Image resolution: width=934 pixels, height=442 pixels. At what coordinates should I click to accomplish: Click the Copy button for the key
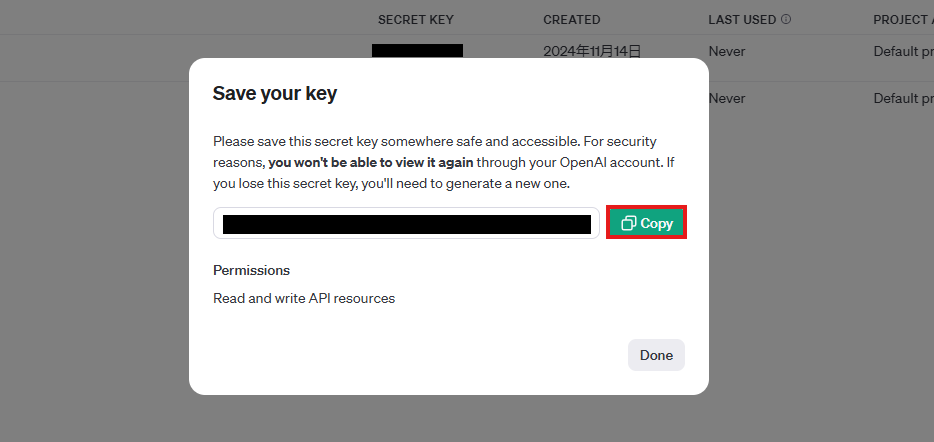(647, 224)
